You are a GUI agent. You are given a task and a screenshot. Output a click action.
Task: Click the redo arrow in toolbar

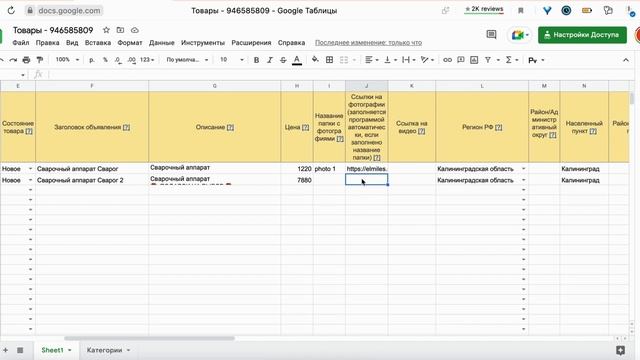13,60
